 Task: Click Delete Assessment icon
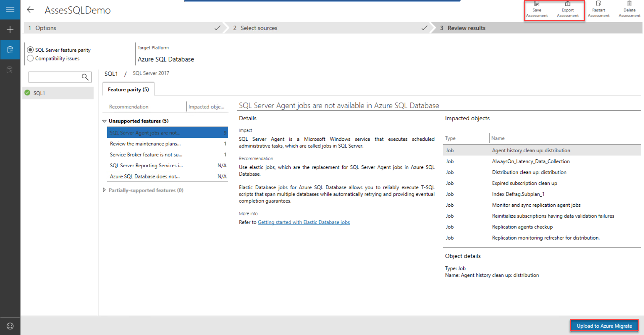pyautogui.click(x=629, y=9)
